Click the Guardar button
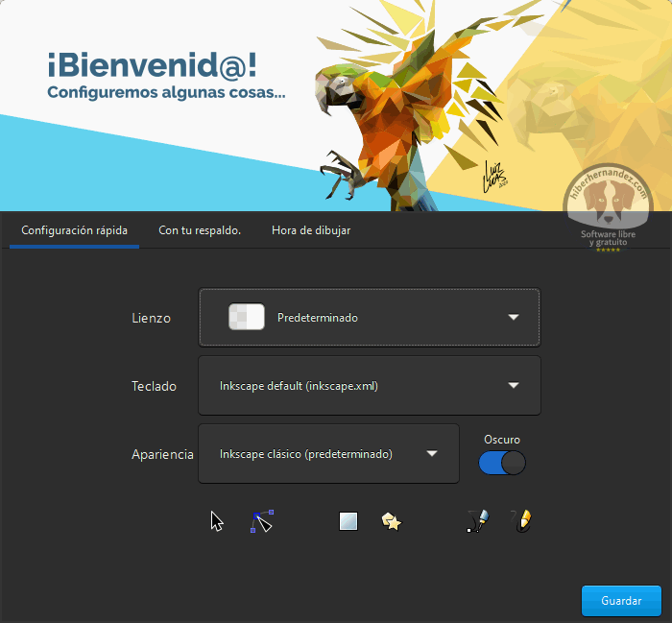Viewport: 672px width, 623px height. 621,600
